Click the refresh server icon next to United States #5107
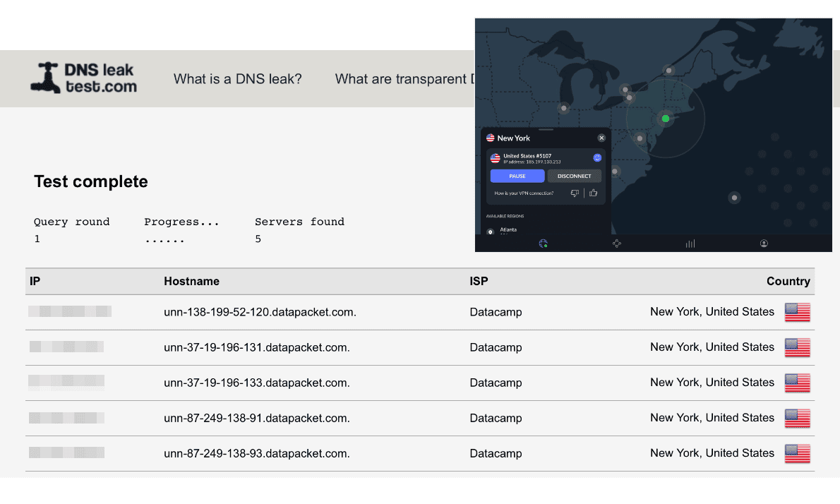 point(596,157)
